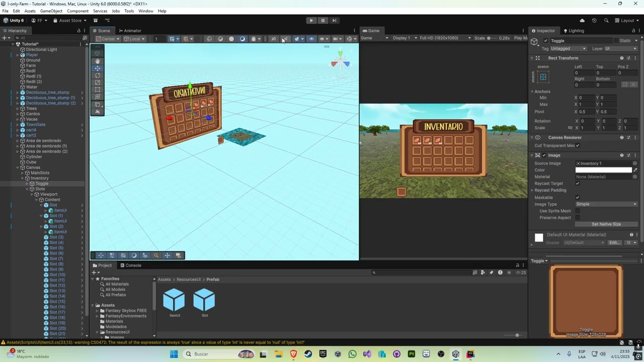
Task: Toggle Use Sprite Mesh checkbox
Action: point(578,211)
